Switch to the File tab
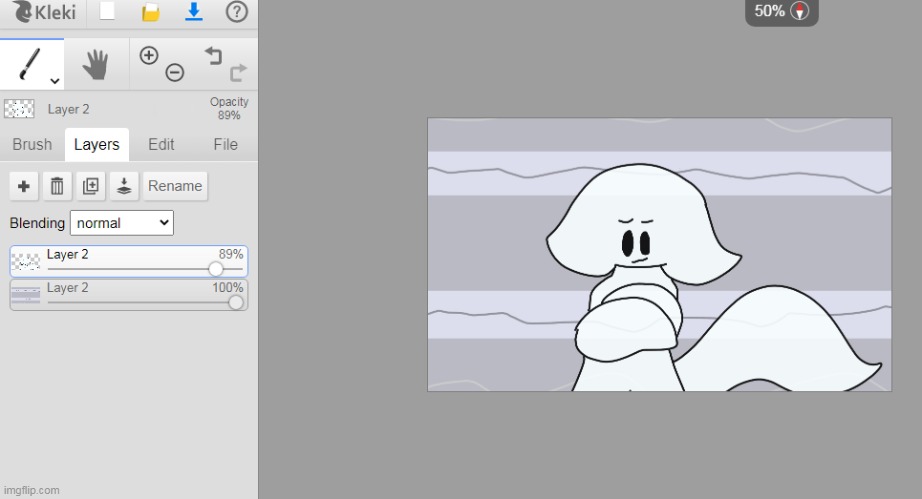Image resolution: width=922 pixels, height=499 pixels. coord(225,144)
